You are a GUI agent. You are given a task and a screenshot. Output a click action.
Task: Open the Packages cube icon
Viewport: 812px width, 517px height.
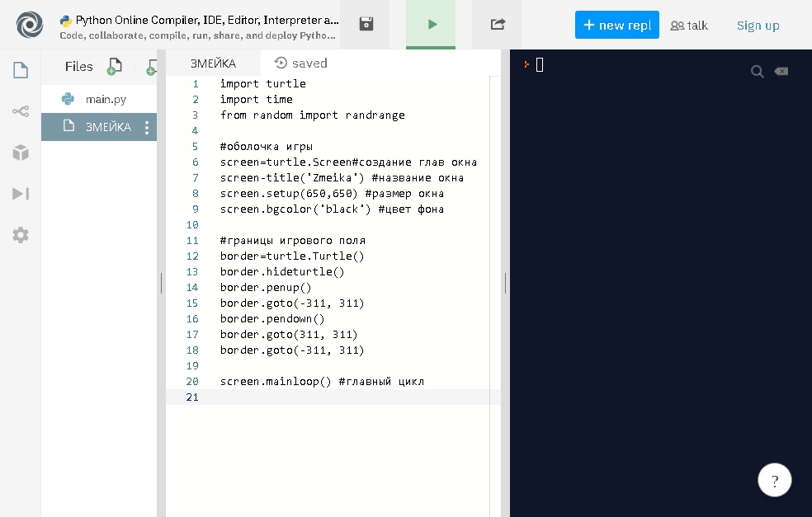point(21,153)
